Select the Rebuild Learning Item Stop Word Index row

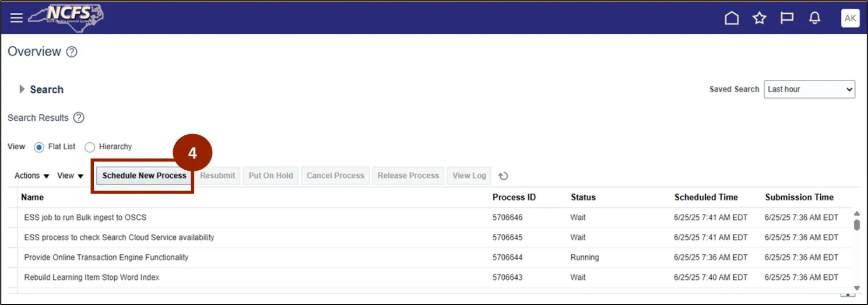point(92,277)
